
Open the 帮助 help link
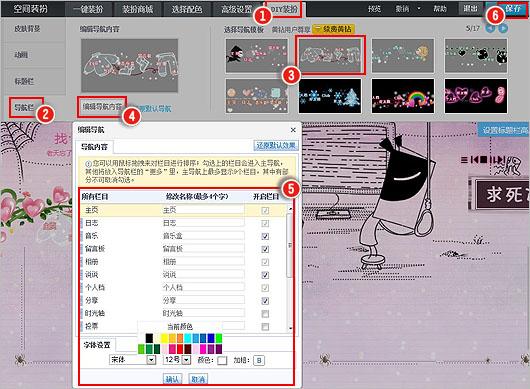click(440, 9)
